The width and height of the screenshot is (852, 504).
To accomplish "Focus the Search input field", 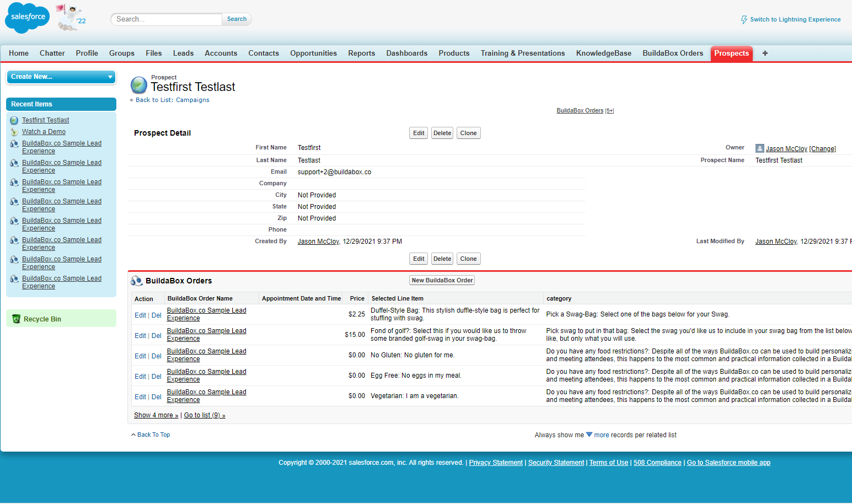I will 166,19.
